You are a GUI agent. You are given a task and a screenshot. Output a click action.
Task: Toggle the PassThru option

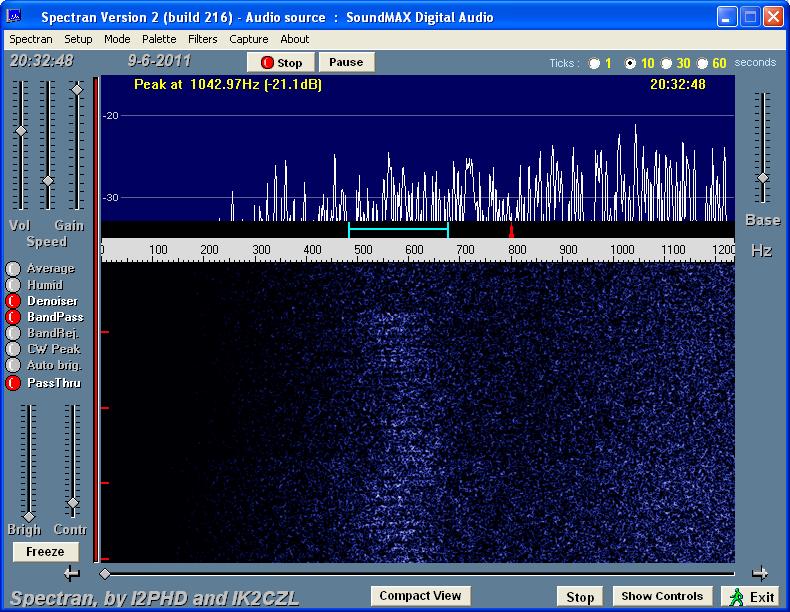click(x=14, y=383)
